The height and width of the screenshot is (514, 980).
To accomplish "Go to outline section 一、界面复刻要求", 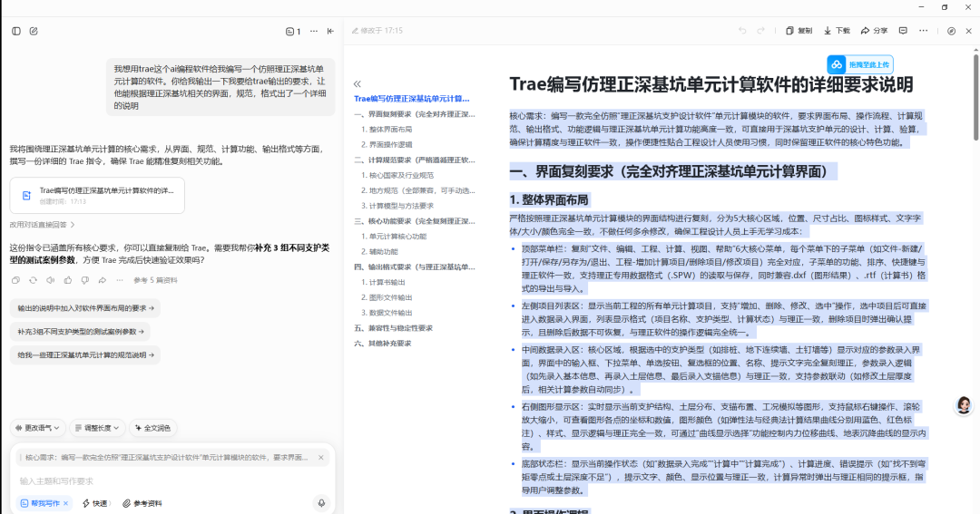I will pos(415,114).
